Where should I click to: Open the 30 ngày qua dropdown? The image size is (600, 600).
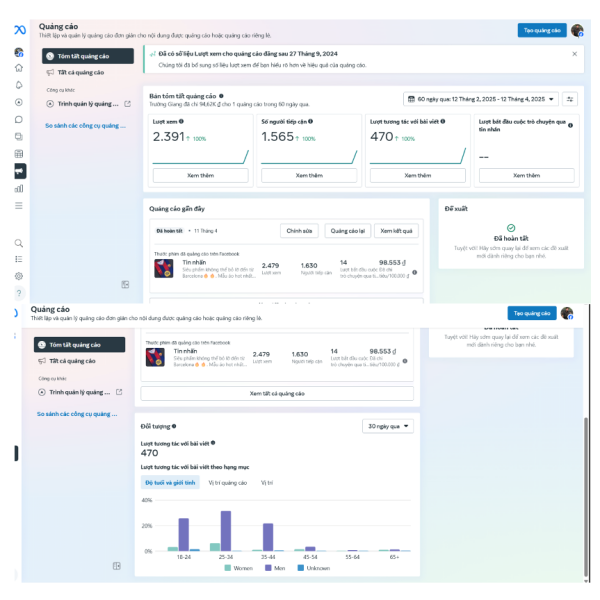(388, 426)
